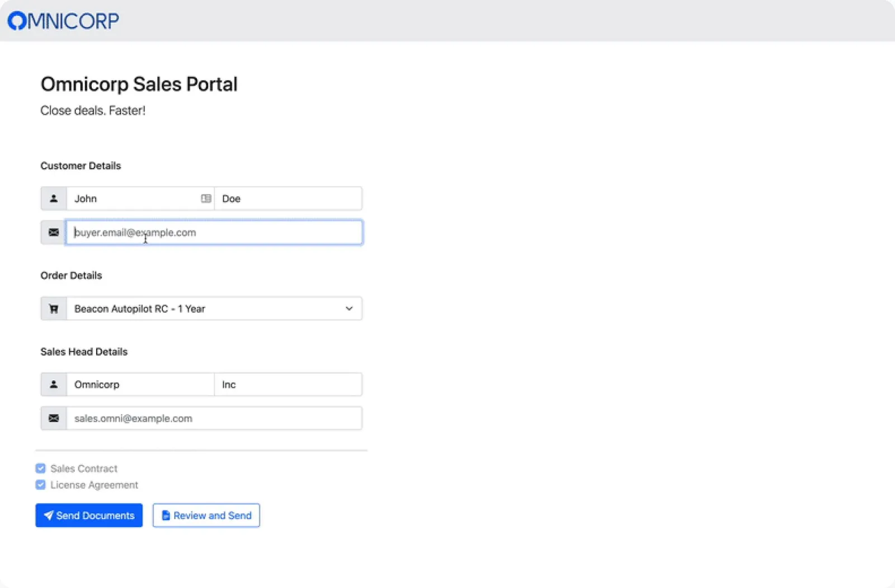
Task: Click the paper plane icon on Send Documents
Action: (x=49, y=515)
